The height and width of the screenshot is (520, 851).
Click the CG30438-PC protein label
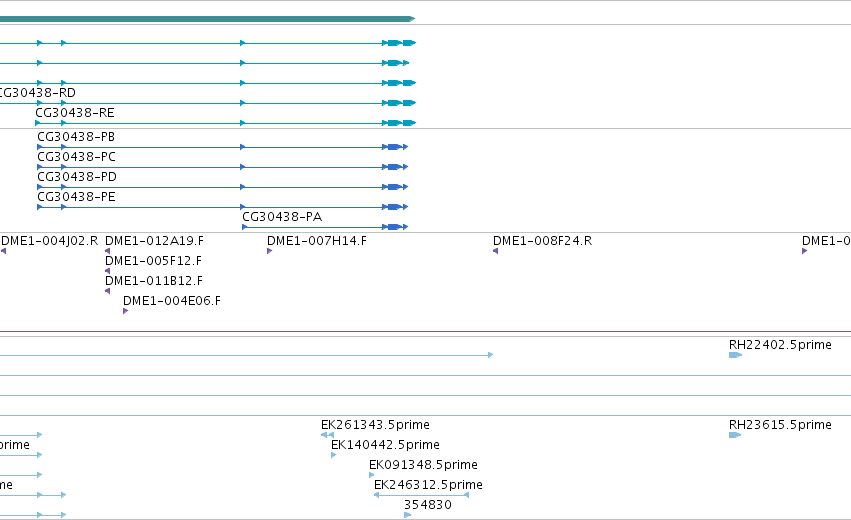coord(77,157)
